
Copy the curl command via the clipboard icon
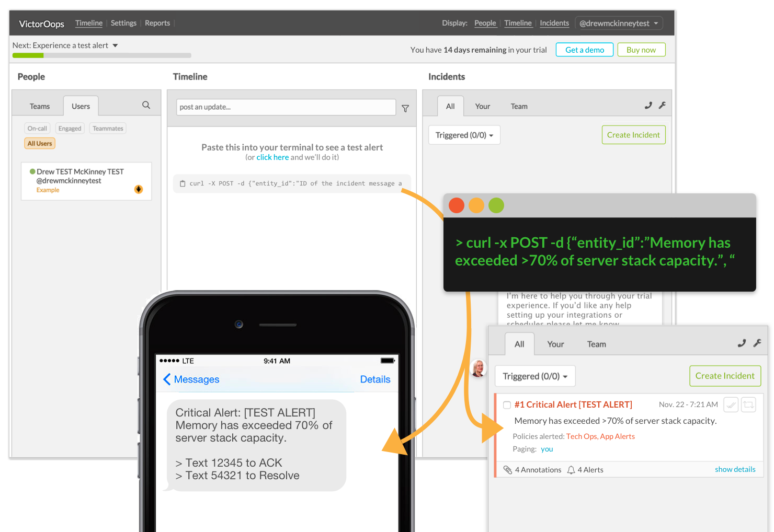[x=183, y=183]
